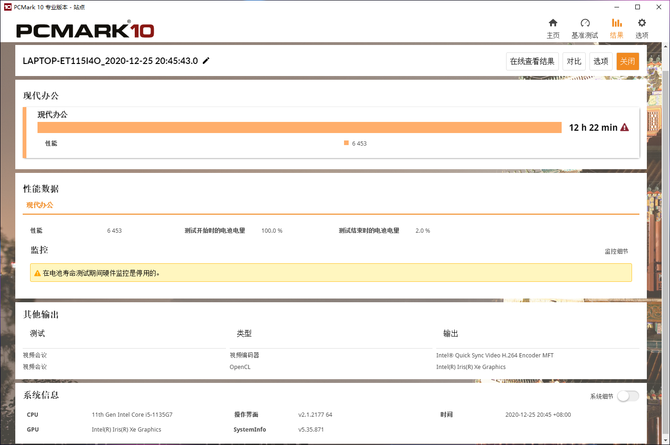
Task: Go to the 主页 home icon
Action: [x=552, y=23]
